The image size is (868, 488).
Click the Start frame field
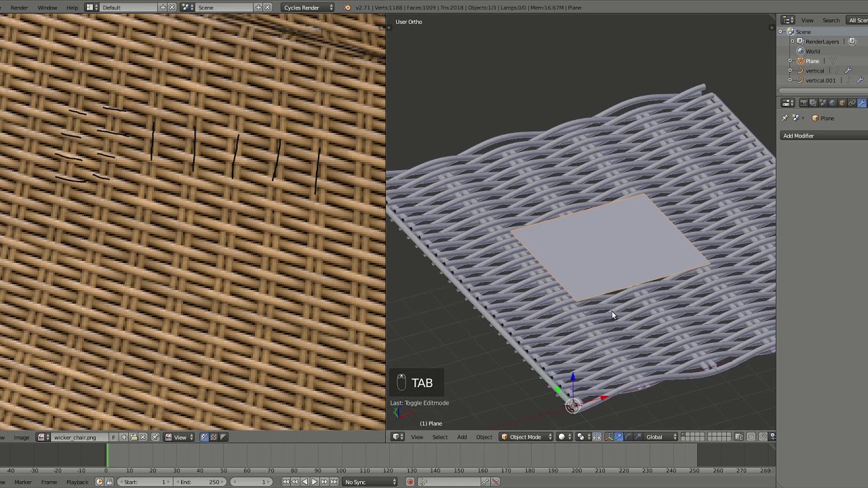pos(144,482)
